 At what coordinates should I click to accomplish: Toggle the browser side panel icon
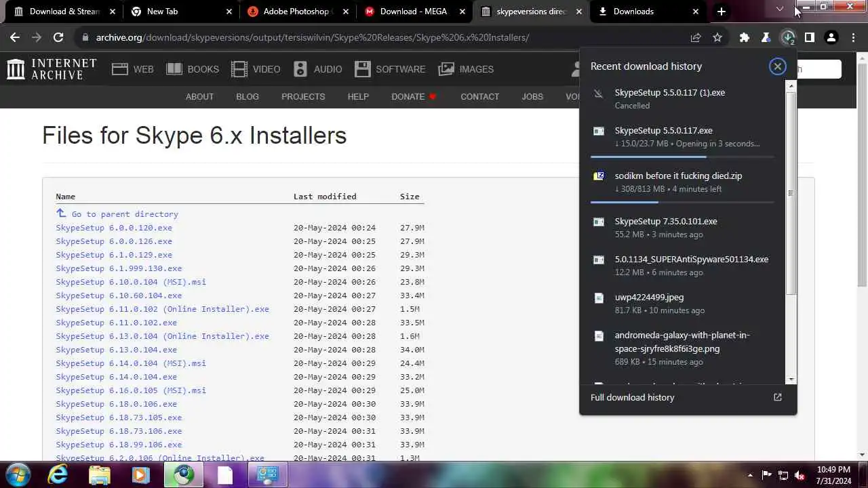[x=810, y=38]
